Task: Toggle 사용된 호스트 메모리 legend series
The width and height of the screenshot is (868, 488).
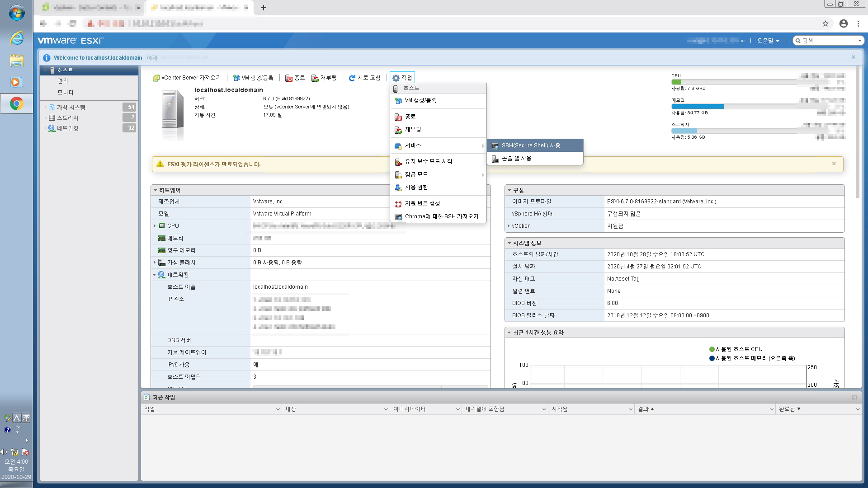Action: coord(752,358)
